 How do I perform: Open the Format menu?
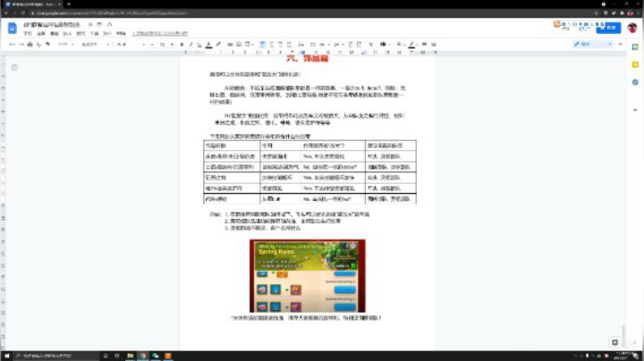tap(80, 34)
